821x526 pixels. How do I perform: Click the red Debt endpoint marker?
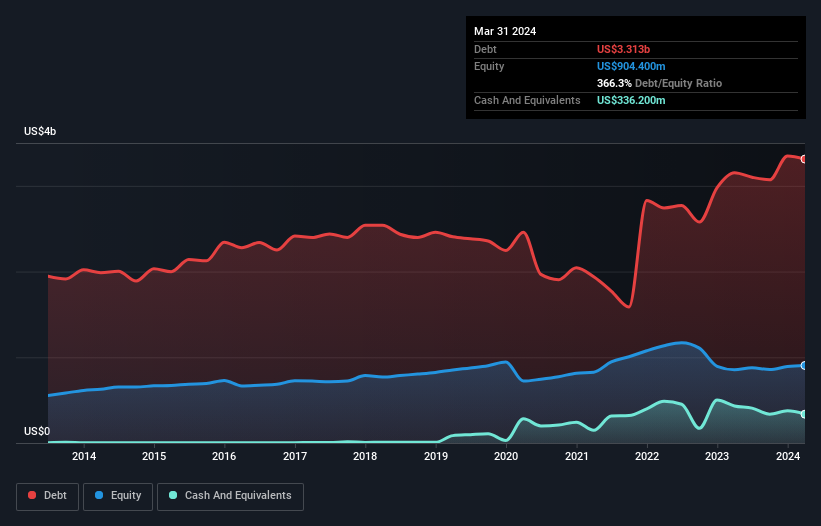point(804,159)
